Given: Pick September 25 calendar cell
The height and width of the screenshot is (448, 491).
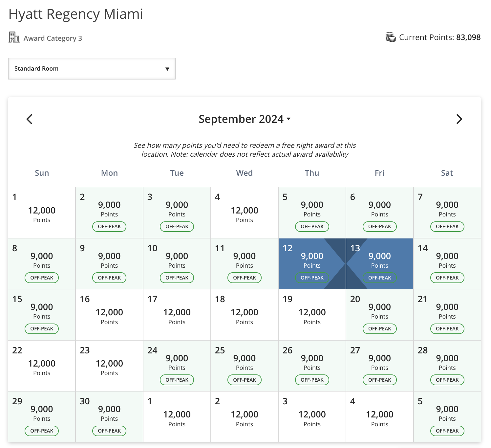Looking at the screenshot, I should 245,366.
